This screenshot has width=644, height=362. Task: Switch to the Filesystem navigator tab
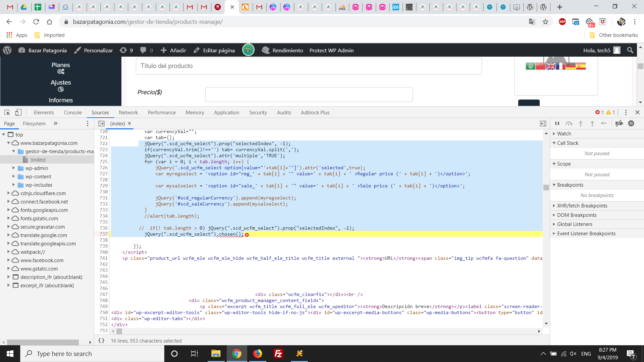pyautogui.click(x=34, y=123)
